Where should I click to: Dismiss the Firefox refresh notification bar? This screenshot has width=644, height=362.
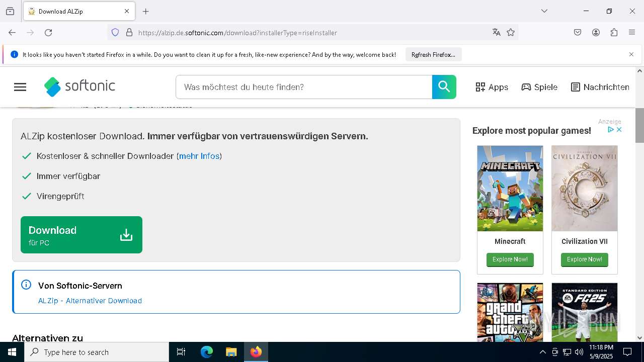click(631, 54)
